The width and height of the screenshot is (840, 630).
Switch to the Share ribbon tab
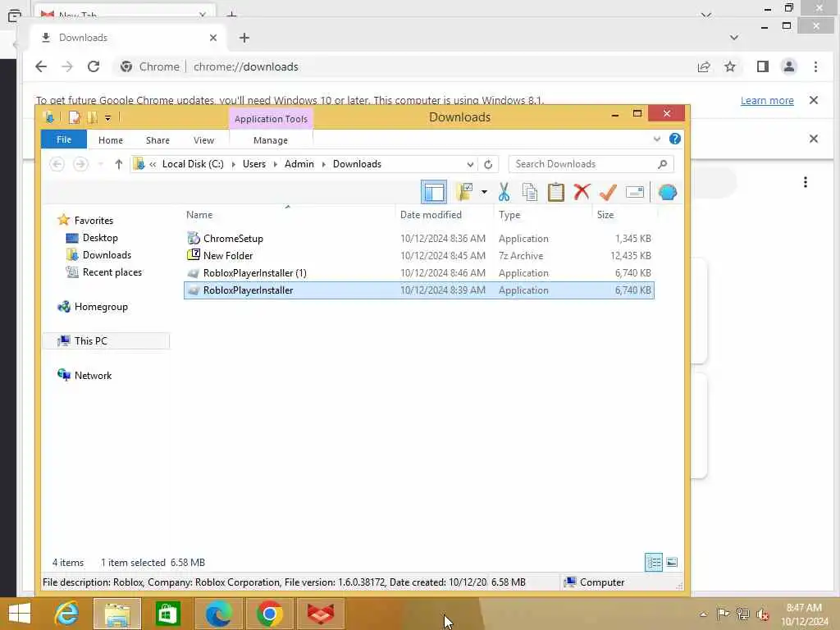click(157, 139)
